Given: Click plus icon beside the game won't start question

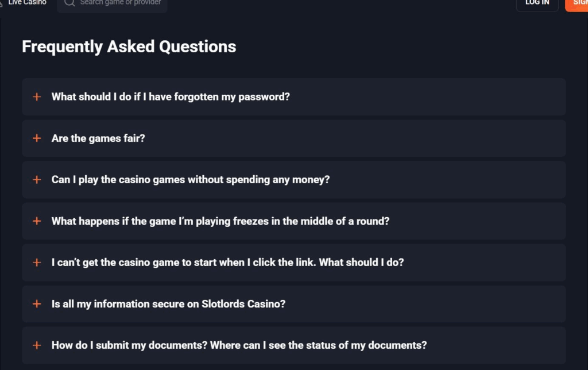Looking at the screenshot, I should point(37,262).
